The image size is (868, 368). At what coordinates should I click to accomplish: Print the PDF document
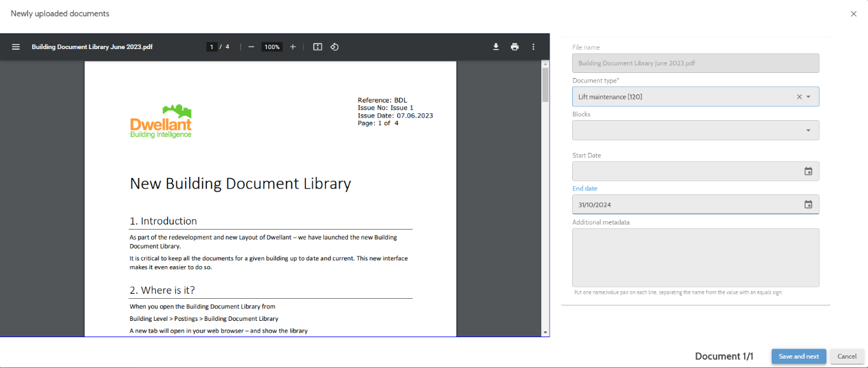[x=515, y=47]
